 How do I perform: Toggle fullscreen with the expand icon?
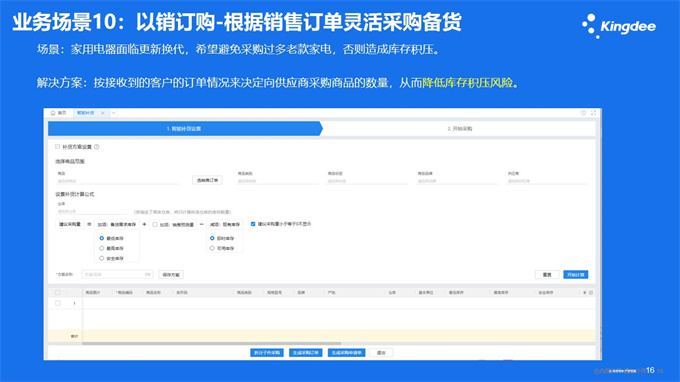coord(593,113)
